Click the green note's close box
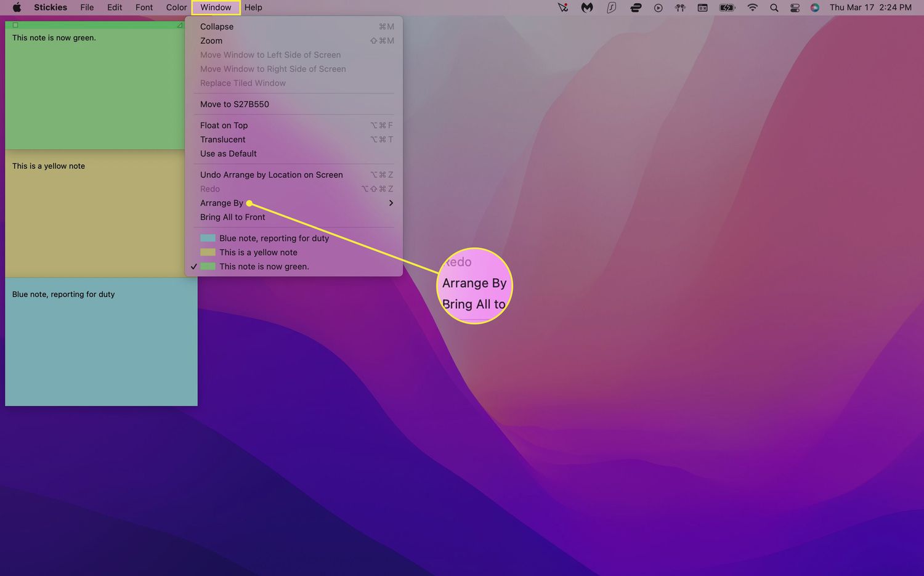 (x=15, y=25)
